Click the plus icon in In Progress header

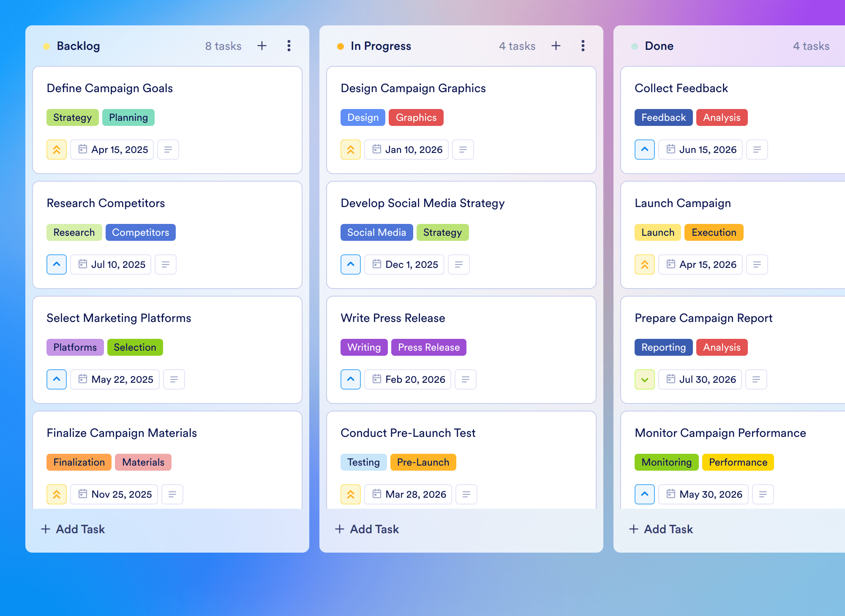click(556, 46)
